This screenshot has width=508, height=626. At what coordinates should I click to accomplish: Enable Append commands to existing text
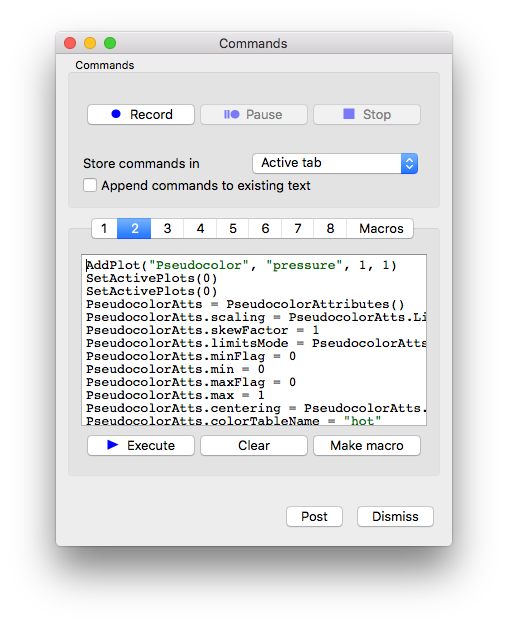(90, 186)
